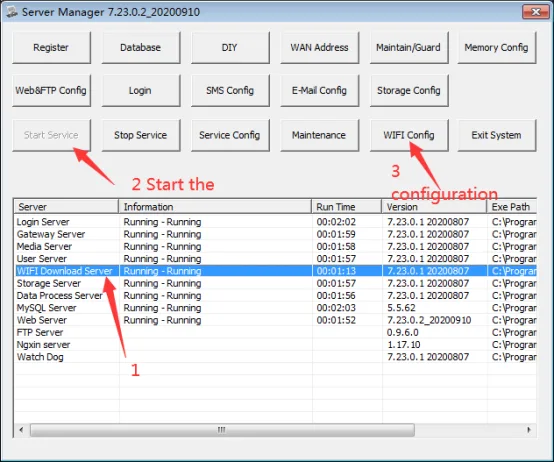Click Running status of Media Server

click(x=162, y=247)
